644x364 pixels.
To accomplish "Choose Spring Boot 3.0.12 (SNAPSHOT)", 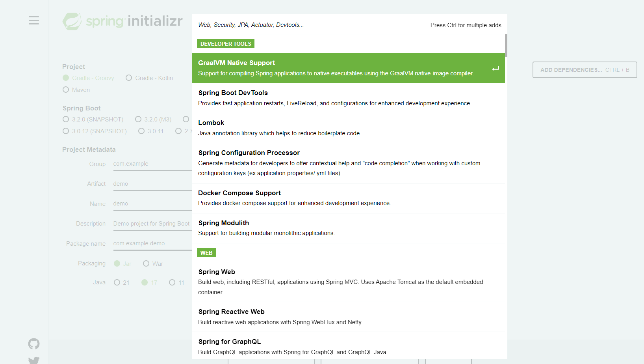I will [95, 131].
